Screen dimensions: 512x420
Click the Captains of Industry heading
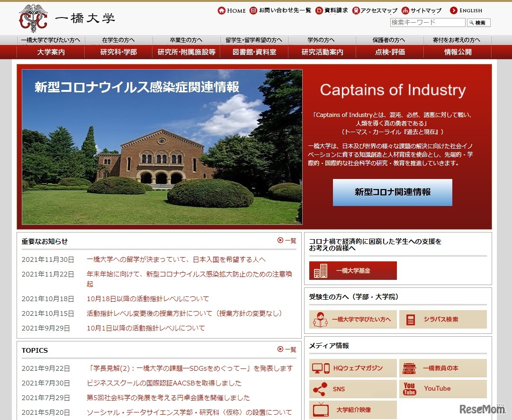point(393,90)
